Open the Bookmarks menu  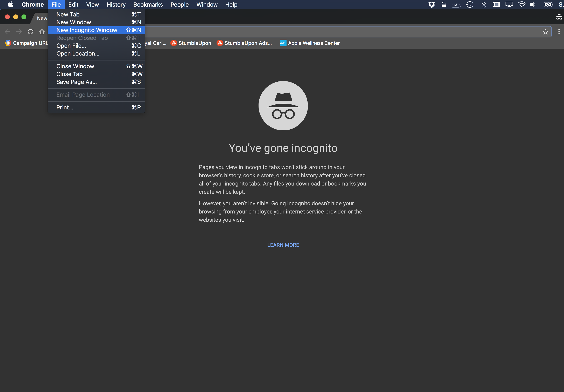(148, 4)
